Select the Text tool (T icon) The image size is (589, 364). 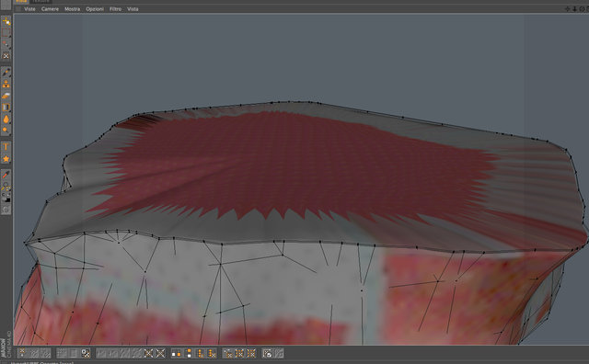(x=6, y=147)
